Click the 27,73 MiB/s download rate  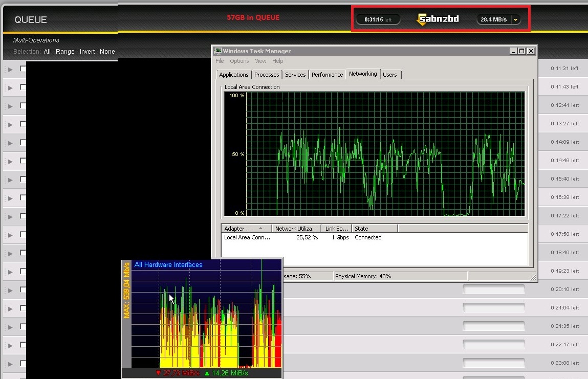click(181, 373)
